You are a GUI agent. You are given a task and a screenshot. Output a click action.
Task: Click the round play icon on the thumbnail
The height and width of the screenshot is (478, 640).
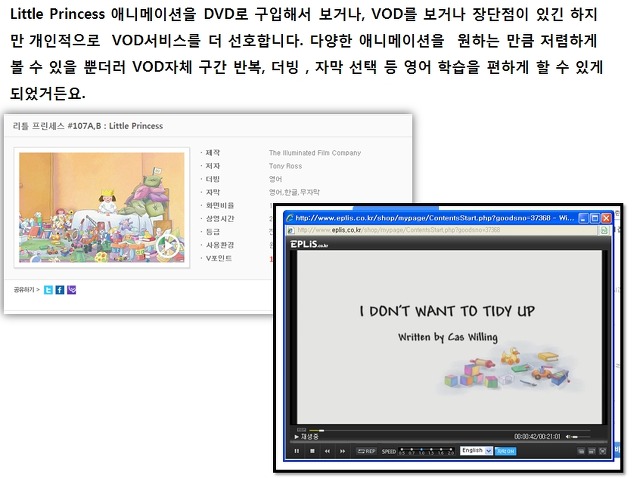(168, 246)
